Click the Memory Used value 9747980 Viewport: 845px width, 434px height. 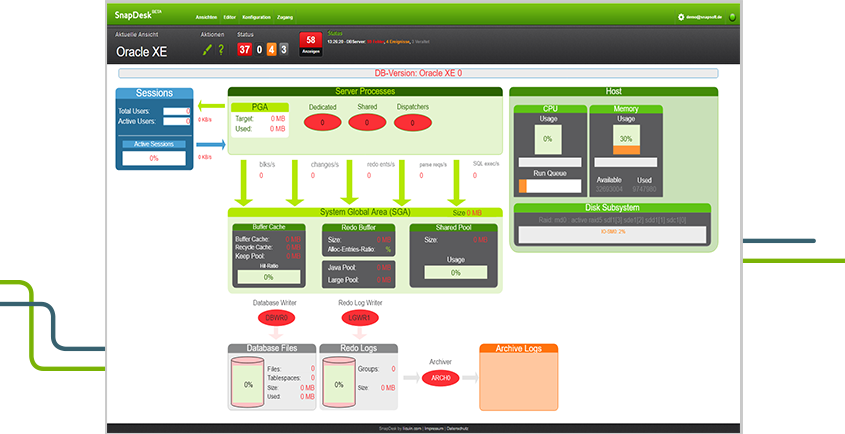(645, 189)
